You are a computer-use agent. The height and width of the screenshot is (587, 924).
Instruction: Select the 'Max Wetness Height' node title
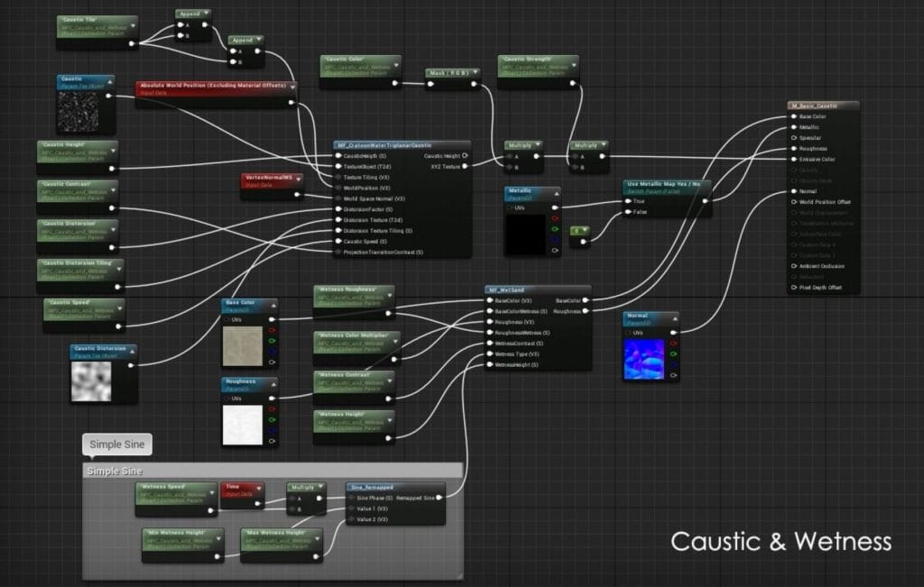click(x=274, y=532)
